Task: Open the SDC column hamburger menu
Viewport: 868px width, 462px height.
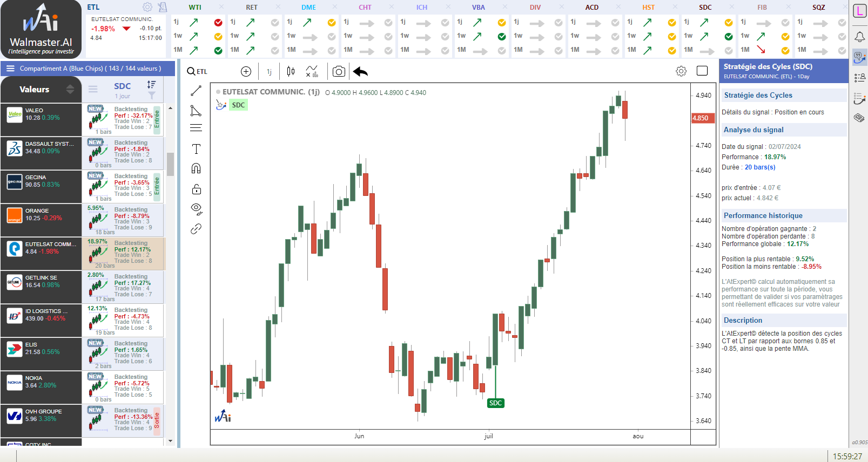Action: click(x=93, y=89)
